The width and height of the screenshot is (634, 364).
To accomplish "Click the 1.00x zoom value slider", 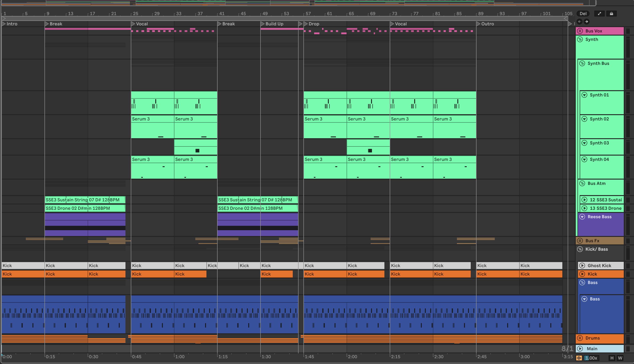I will point(591,358).
